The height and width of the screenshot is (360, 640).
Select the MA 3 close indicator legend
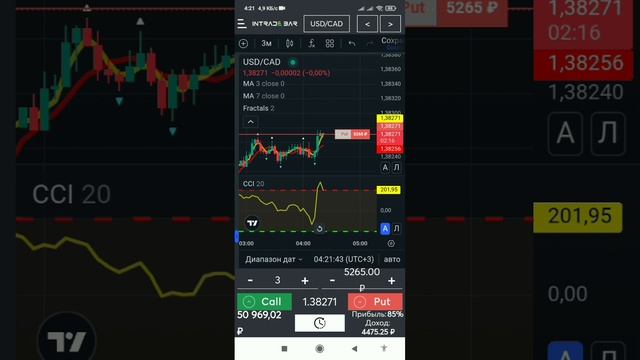tap(264, 84)
